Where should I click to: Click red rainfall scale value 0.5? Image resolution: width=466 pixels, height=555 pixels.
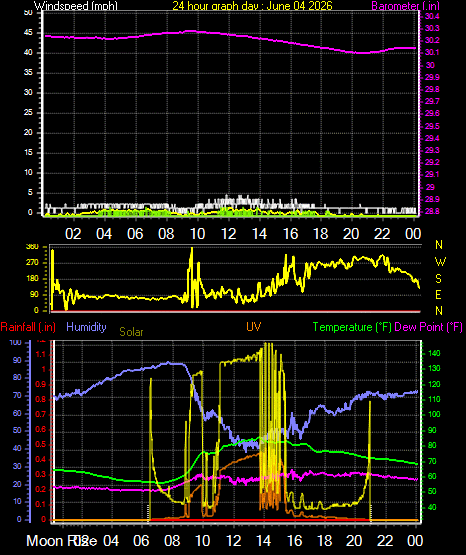coord(41,444)
